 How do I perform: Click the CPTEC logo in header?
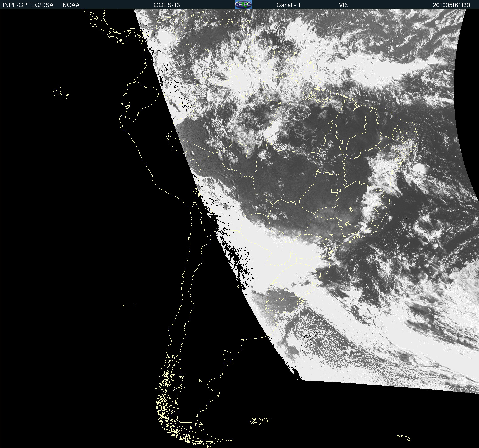[243, 5]
